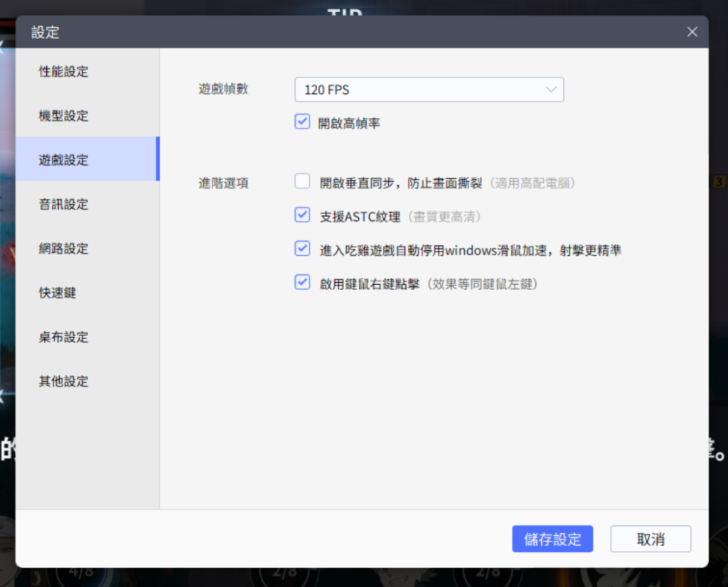Open 桌布設定 sidebar tab
Screen dimensions: 728x587
[x=87, y=337]
